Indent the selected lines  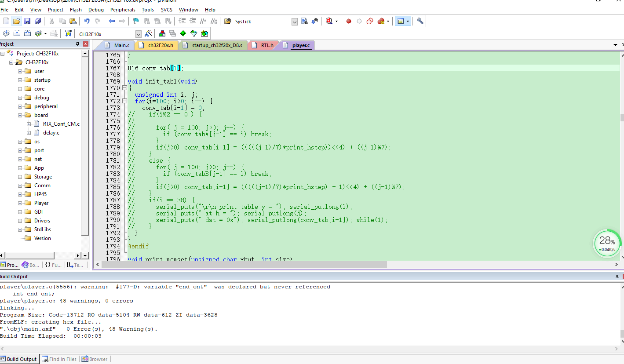(x=182, y=21)
